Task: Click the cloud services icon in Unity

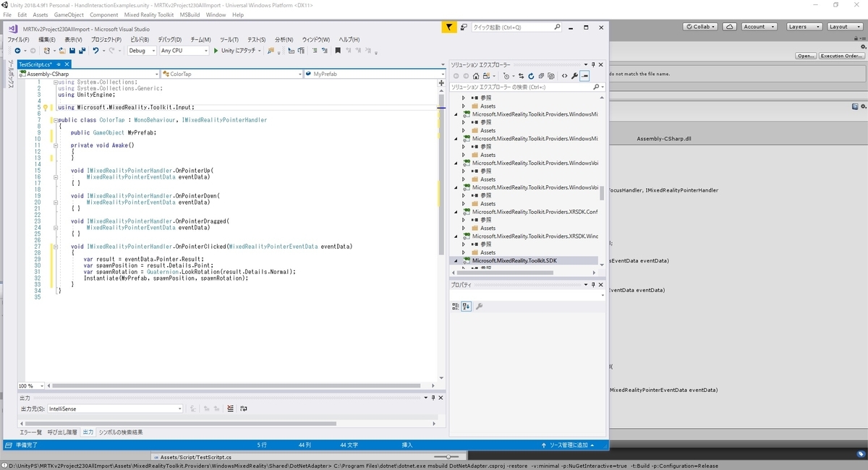Action: [730, 27]
